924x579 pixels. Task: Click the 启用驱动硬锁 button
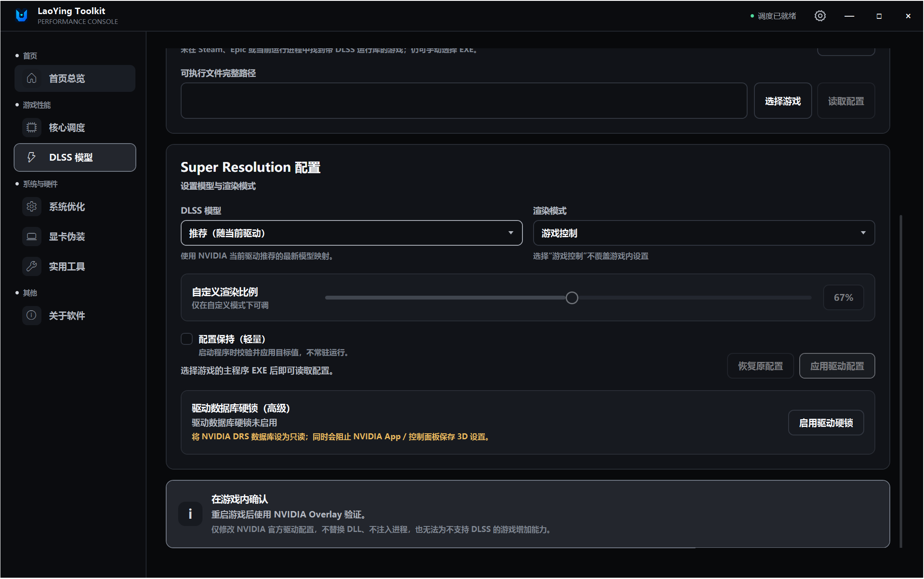826,423
